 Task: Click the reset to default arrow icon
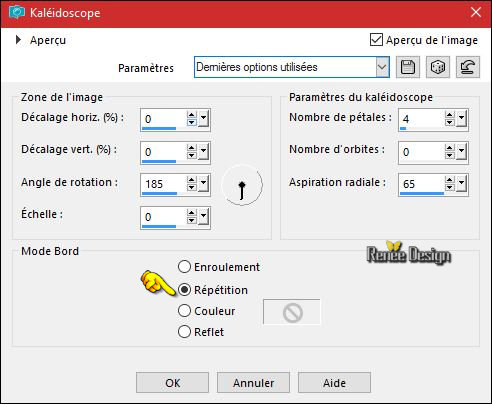click(468, 67)
